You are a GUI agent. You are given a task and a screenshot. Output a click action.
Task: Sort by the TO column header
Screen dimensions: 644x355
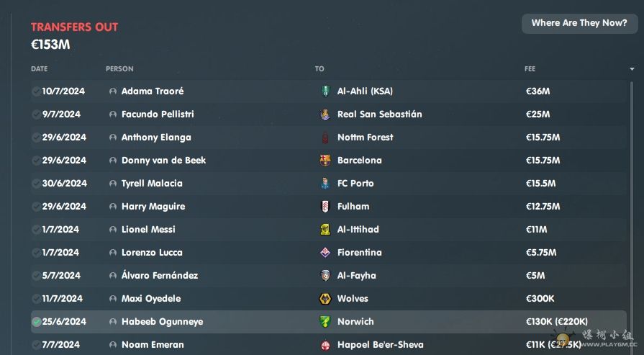319,68
